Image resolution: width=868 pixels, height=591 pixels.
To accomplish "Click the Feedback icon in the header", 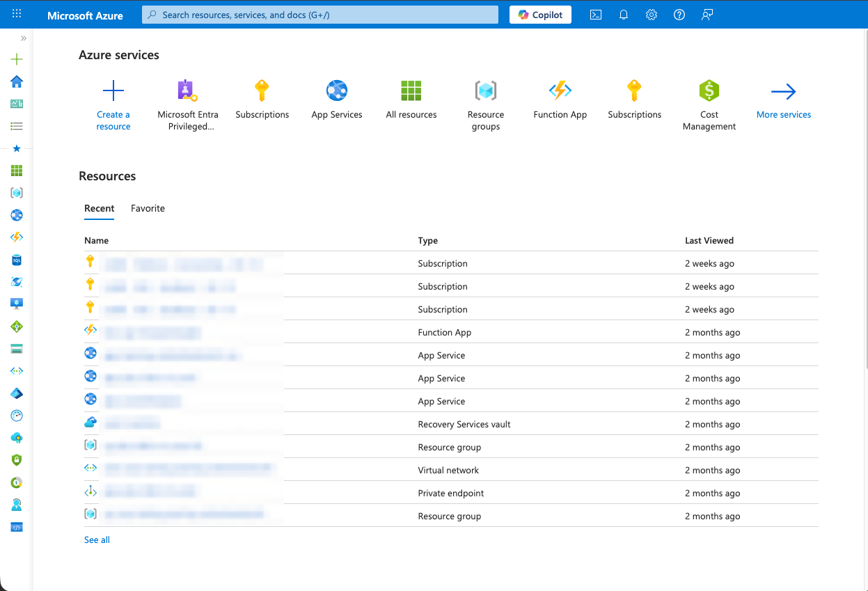I will click(707, 15).
